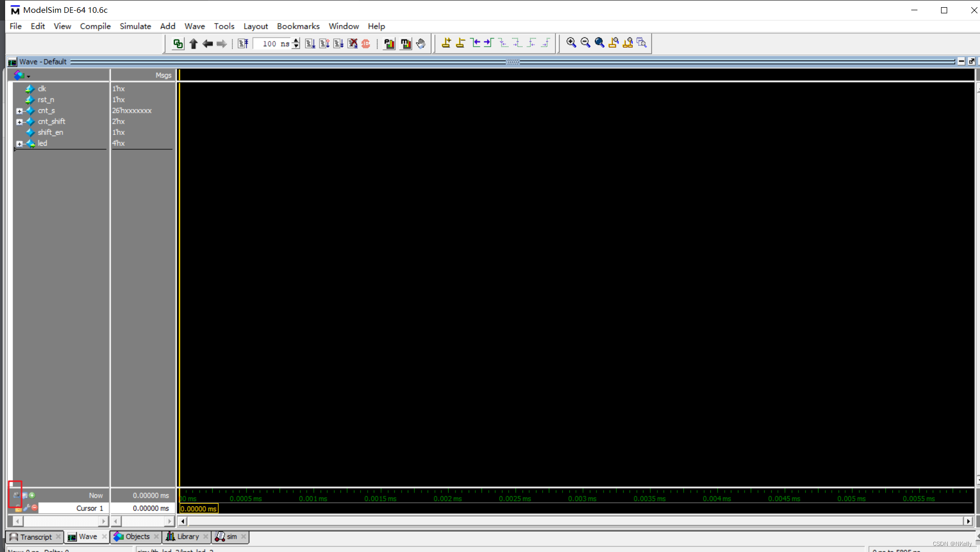Open the Layout menu
980x552 pixels.
tap(255, 26)
